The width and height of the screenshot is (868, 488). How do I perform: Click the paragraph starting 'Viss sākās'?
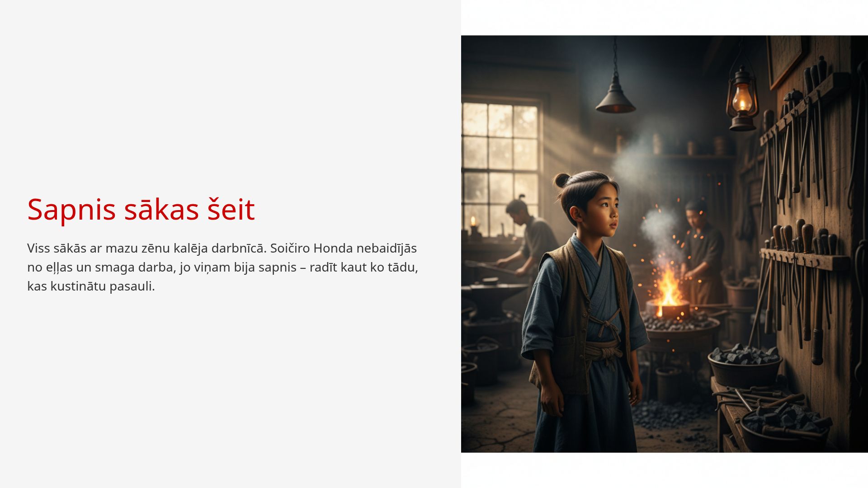[222, 267]
